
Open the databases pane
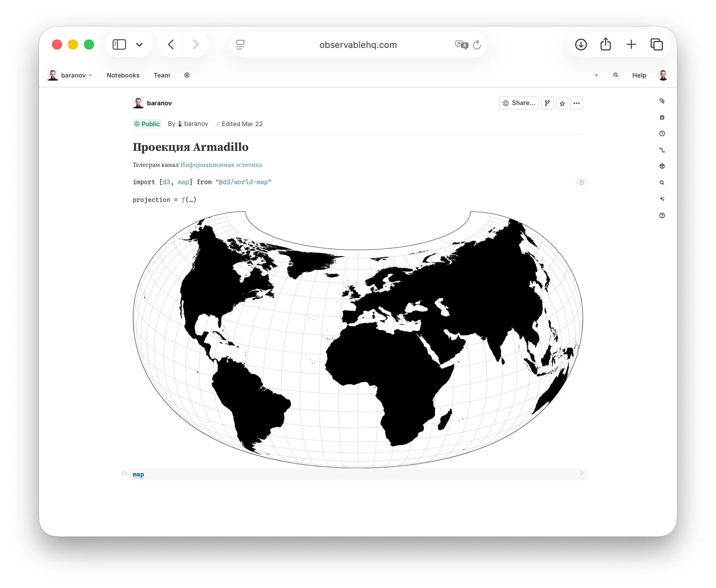click(662, 117)
